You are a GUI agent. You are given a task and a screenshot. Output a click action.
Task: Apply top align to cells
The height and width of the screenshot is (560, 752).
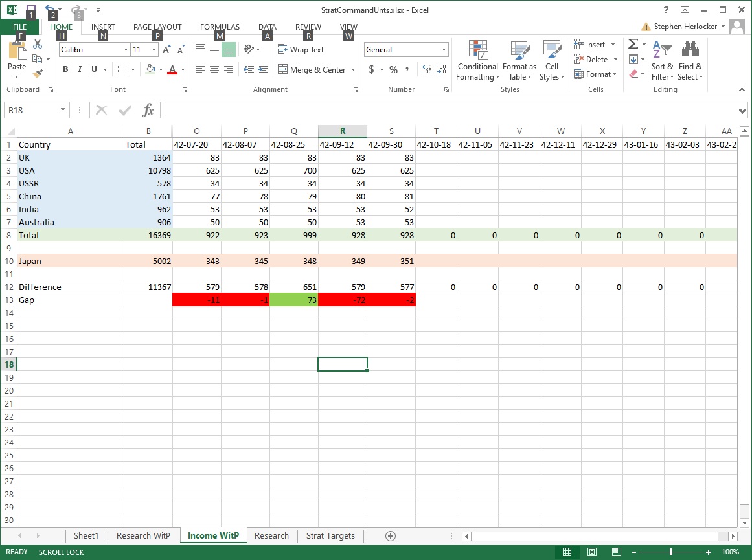coord(200,49)
